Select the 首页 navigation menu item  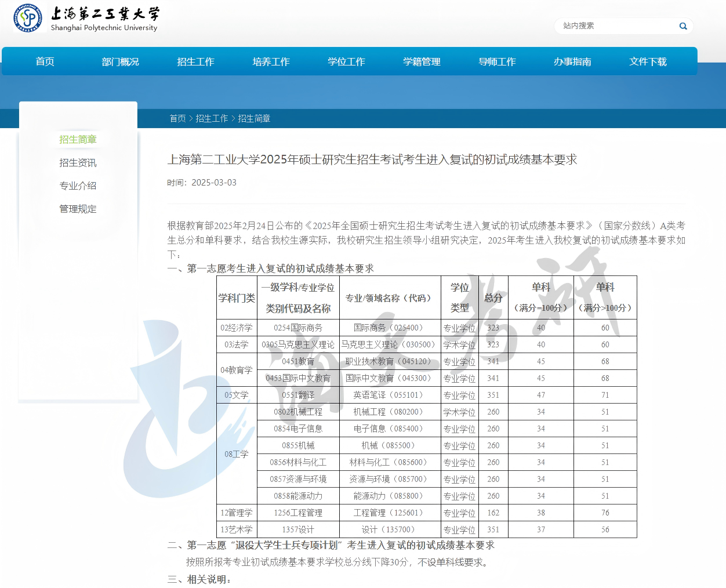pos(45,61)
